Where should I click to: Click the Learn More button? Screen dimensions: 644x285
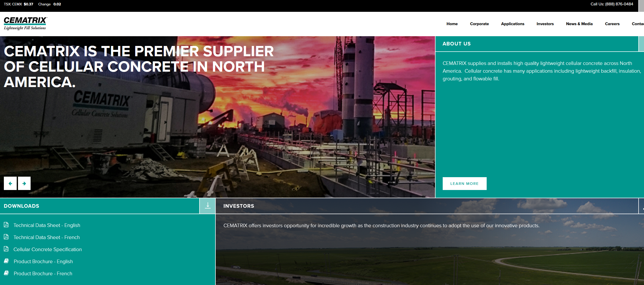coord(464,184)
